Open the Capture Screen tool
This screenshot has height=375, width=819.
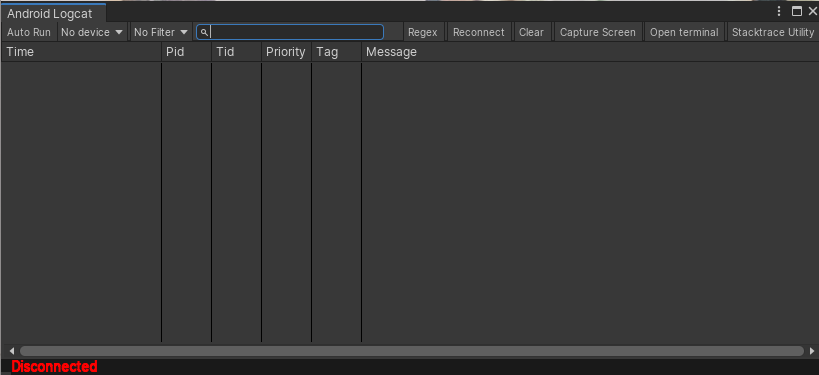(598, 32)
